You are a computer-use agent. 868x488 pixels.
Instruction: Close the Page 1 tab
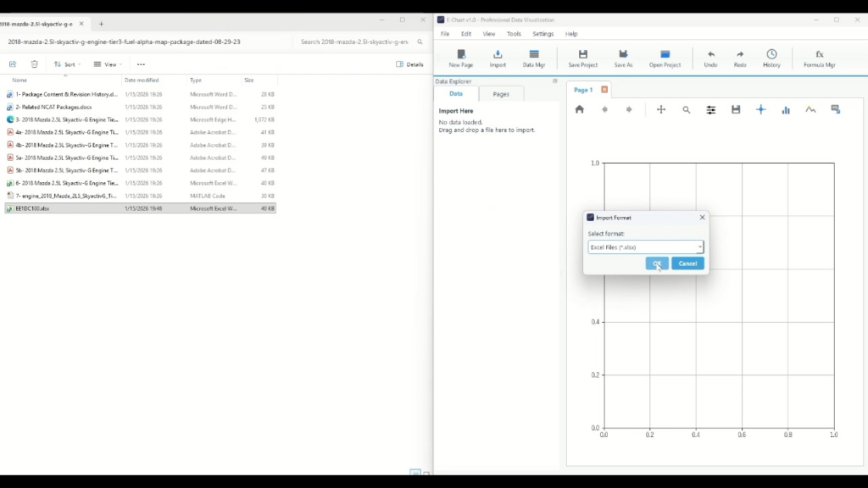604,90
